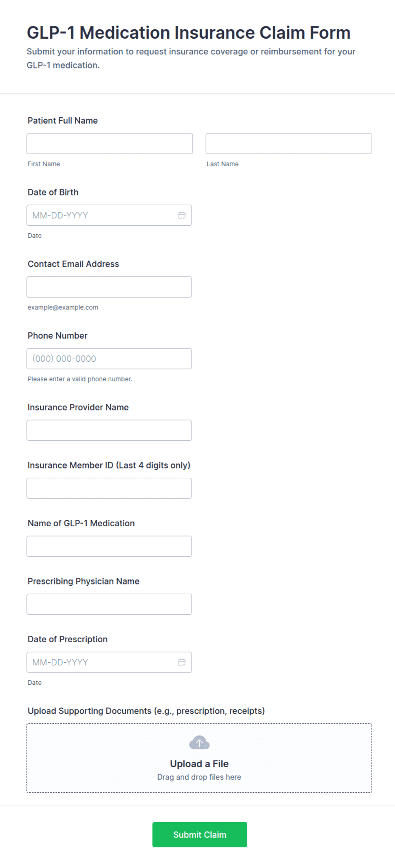
Task: Click the cloud upload icon
Action: [x=199, y=743]
